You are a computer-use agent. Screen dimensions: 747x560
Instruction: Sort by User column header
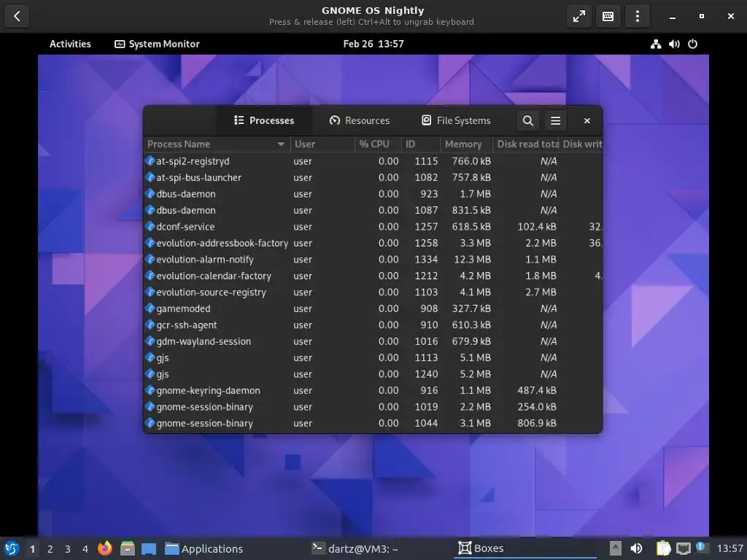click(322, 144)
